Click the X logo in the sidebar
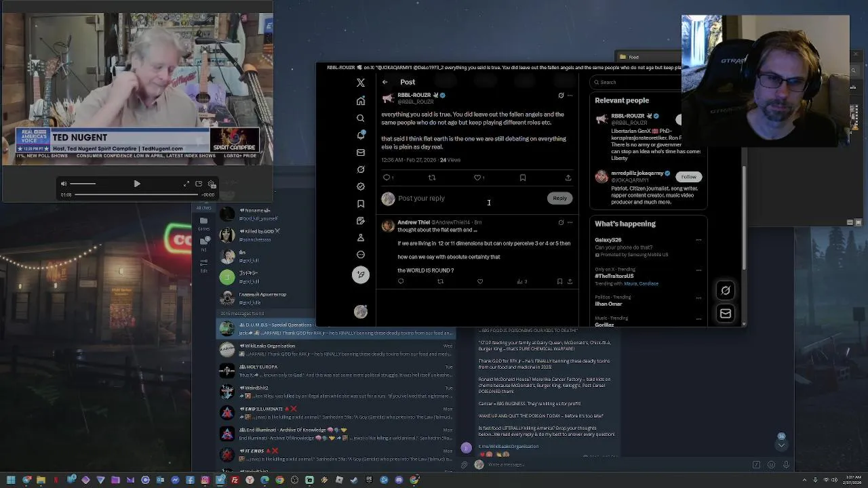The width and height of the screenshot is (868, 488). tap(361, 83)
